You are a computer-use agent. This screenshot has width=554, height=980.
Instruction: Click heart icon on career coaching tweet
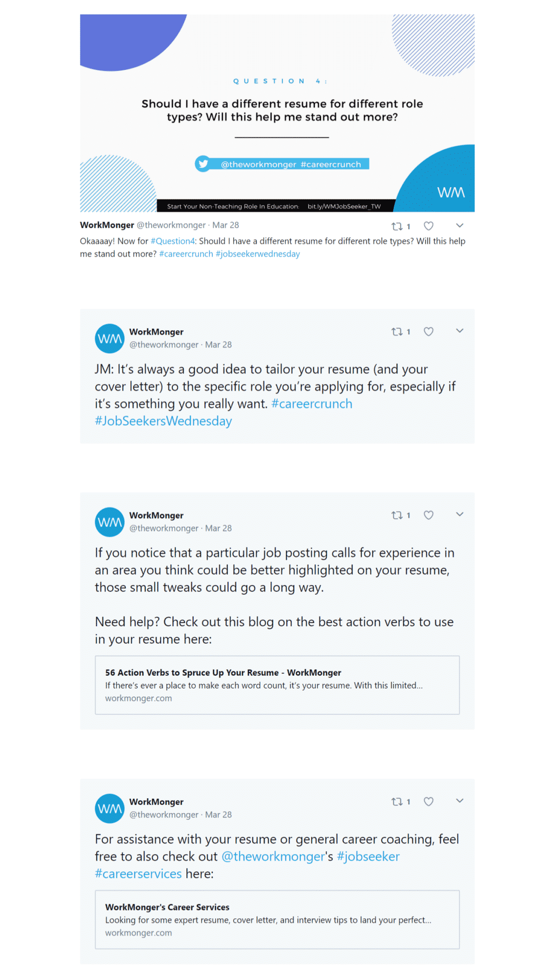(x=429, y=802)
